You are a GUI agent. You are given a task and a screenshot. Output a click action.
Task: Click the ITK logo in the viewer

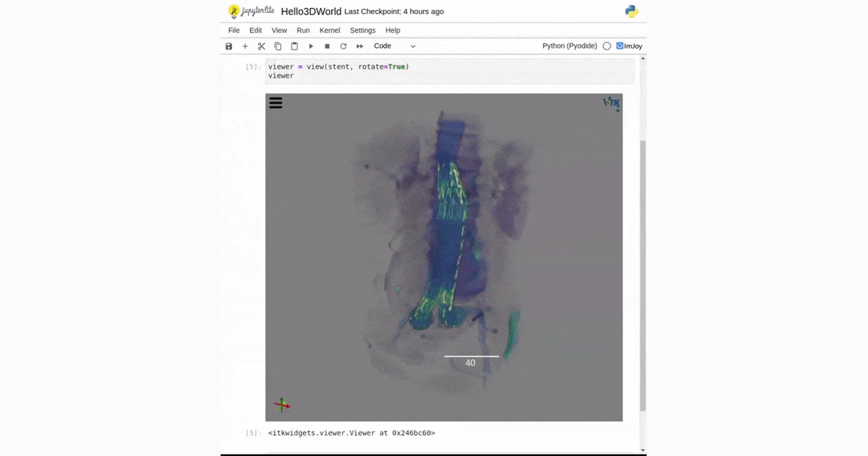pos(612,104)
